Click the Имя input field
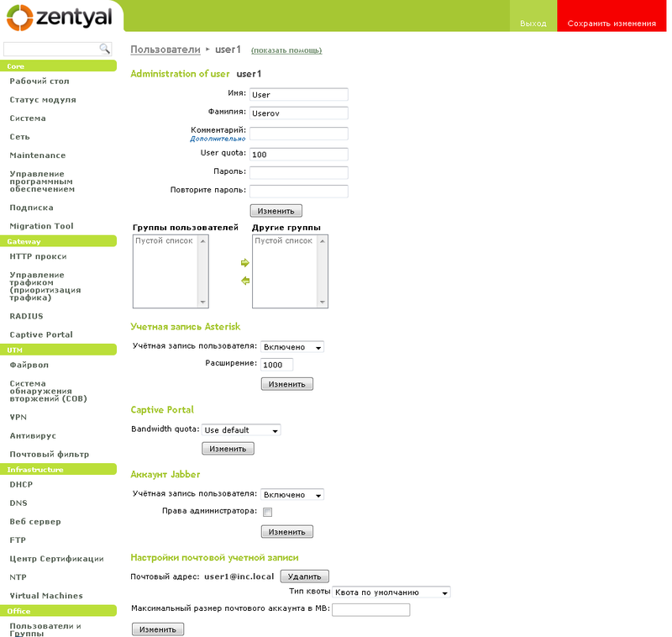This screenshot has height=637, width=672. point(299,94)
